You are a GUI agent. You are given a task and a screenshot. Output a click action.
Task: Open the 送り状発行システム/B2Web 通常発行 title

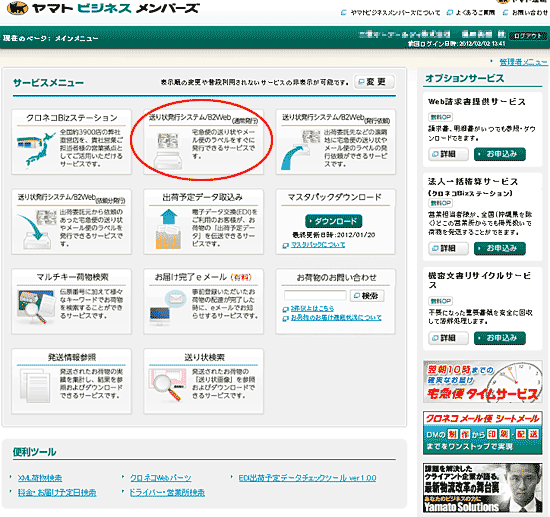click(x=203, y=118)
